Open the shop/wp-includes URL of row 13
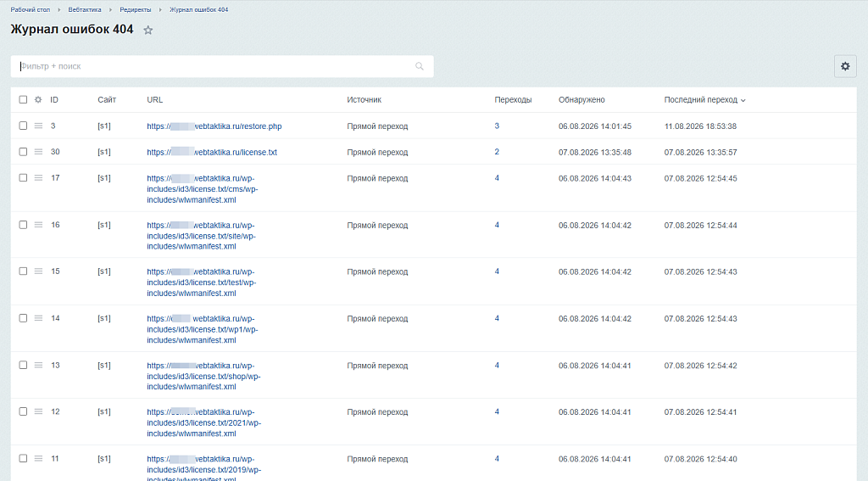Viewport: 868px width, 481px height. pyautogui.click(x=203, y=376)
